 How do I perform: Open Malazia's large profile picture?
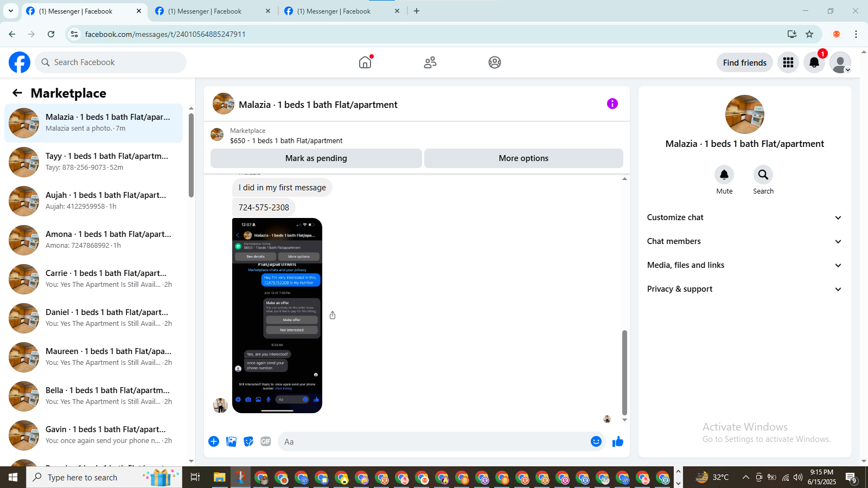click(745, 114)
